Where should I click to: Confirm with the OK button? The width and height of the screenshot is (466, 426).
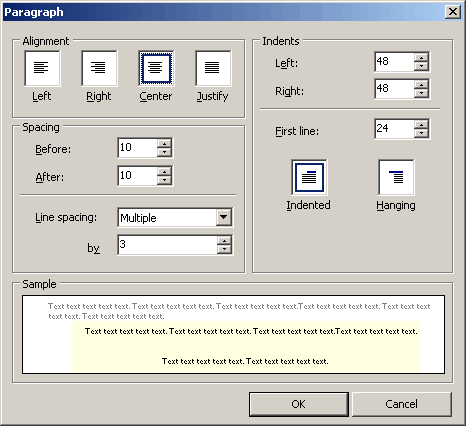click(299, 404)
